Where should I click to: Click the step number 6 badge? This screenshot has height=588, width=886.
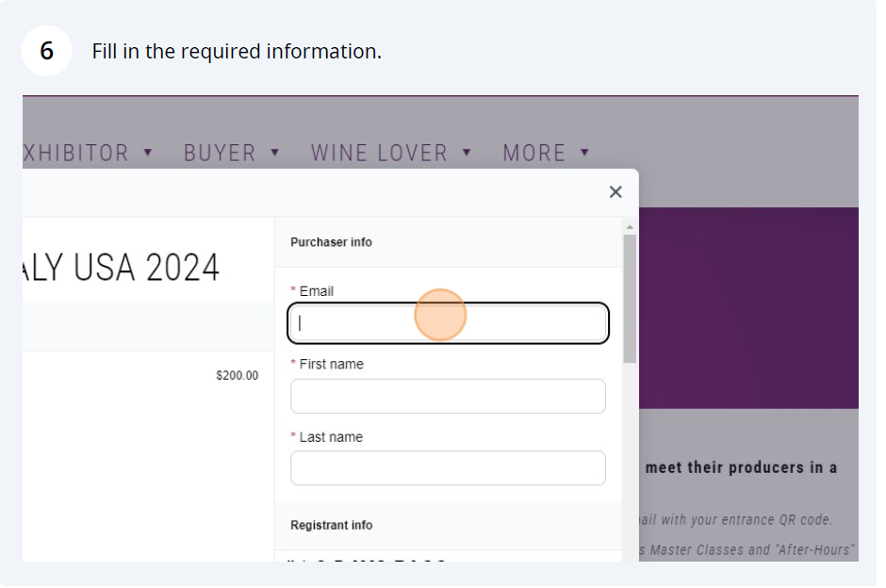pyautogui.click(x=46, y=51)
